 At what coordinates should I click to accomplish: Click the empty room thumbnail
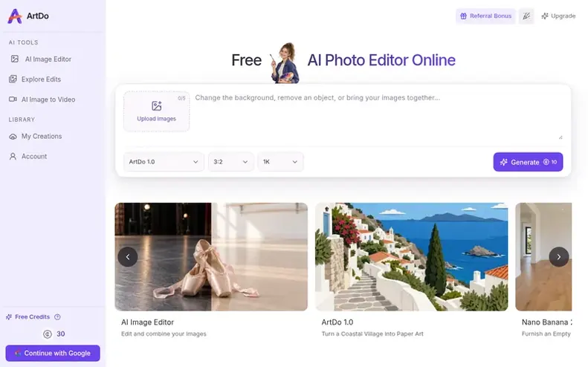[543, 257]
